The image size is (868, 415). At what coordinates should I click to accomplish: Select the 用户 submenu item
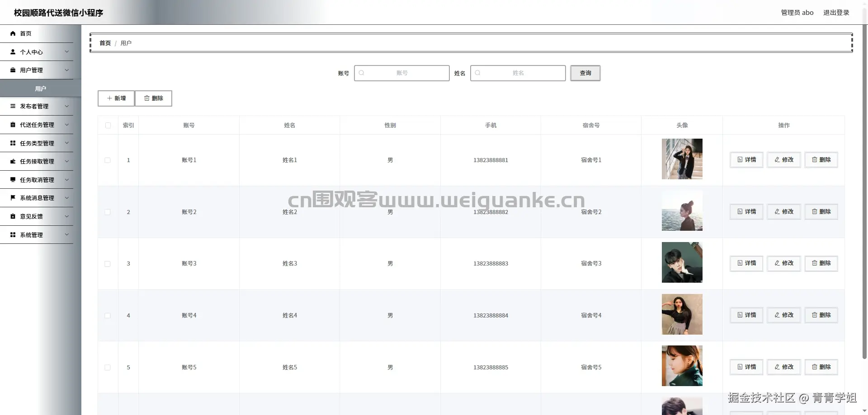point(41,89)
